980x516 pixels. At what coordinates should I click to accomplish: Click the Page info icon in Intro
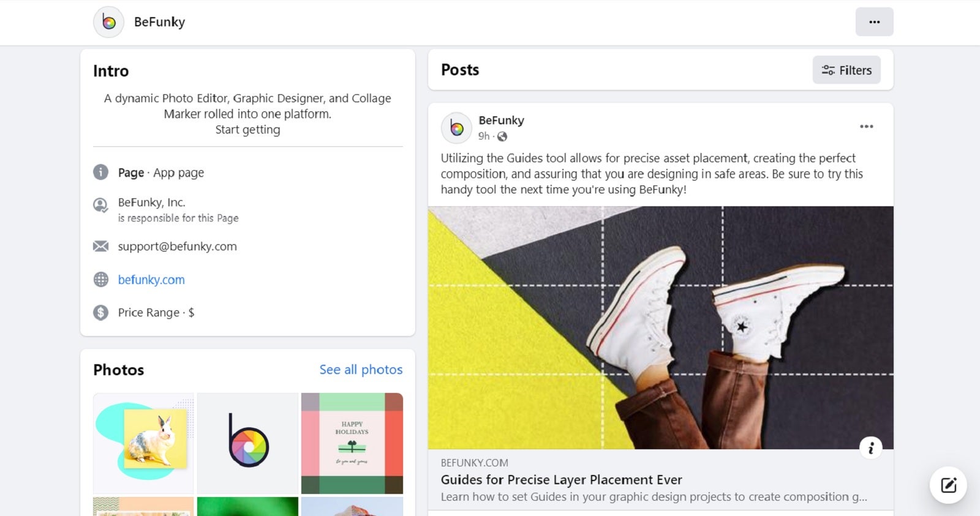coord(100,172)
